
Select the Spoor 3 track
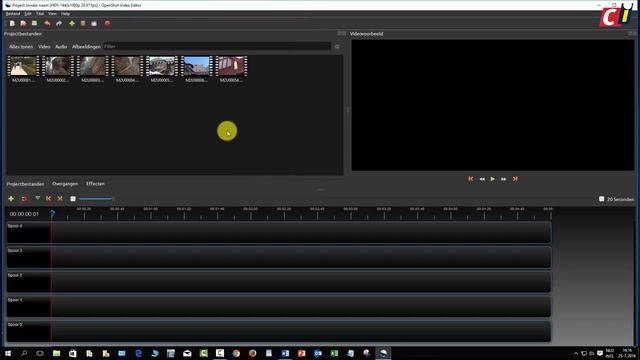coord(279,257)
